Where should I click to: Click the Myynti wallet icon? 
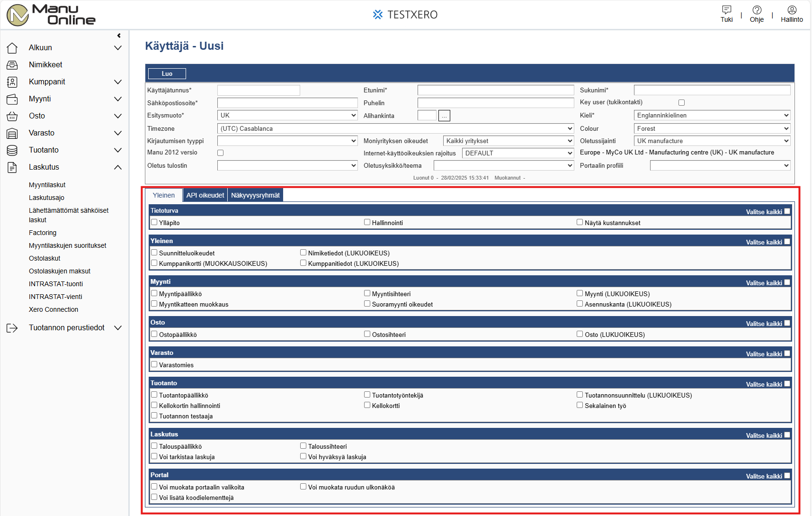[12, 99]
